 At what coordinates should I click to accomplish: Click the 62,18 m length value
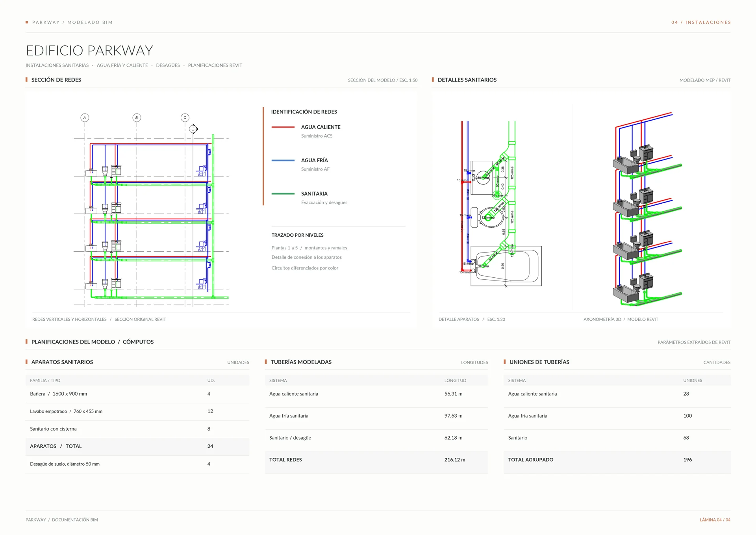click(453, 438)
